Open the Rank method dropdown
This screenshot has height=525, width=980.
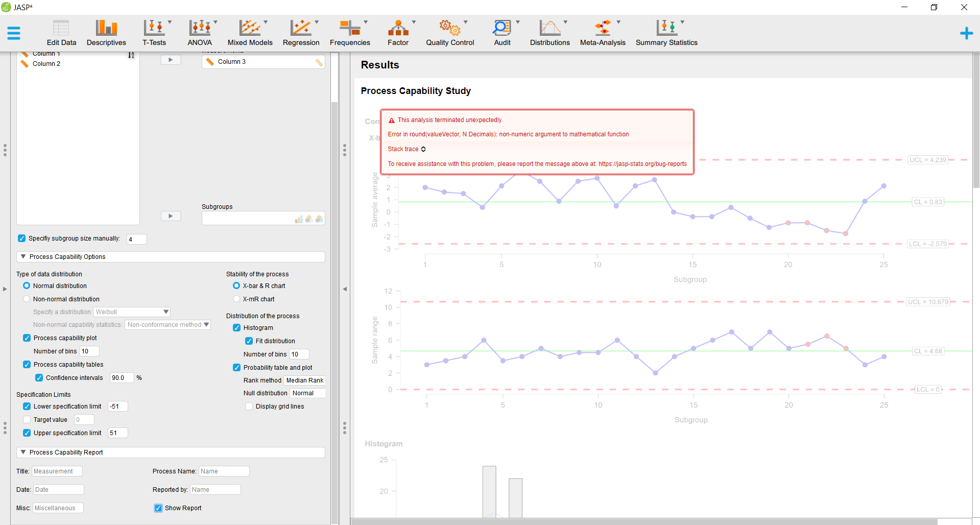pos(305,380)
